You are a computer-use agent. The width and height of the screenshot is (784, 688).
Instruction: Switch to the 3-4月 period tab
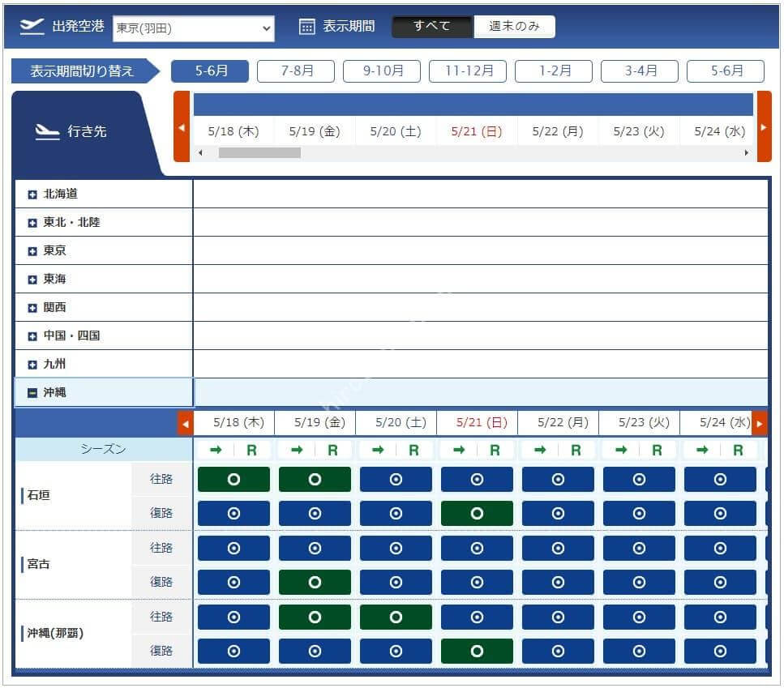tap(640, 71)
